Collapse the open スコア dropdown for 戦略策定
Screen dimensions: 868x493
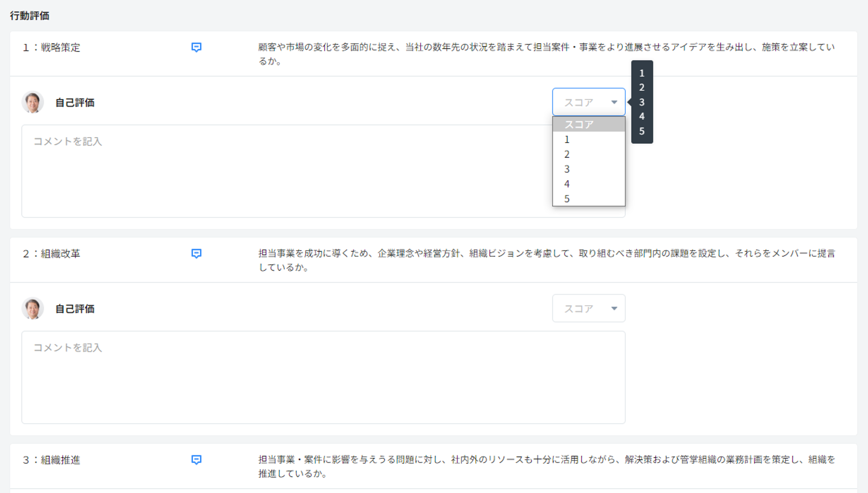pos(588,102)
